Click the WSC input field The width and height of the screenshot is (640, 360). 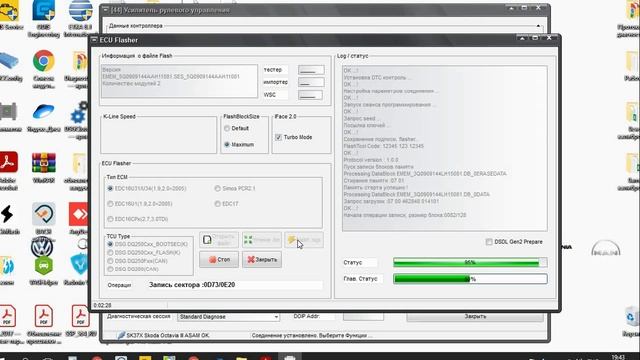[x=310, y=95]
